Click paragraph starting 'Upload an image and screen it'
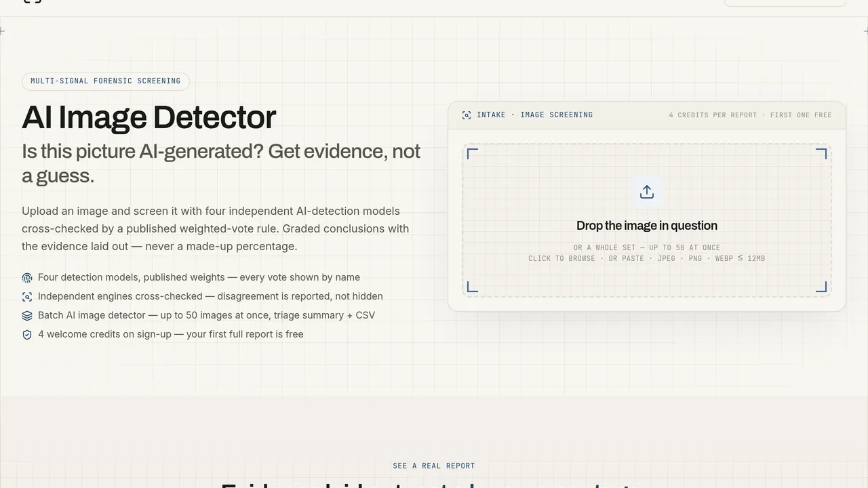Screen dimensions: 868x488 coord(216,228)
